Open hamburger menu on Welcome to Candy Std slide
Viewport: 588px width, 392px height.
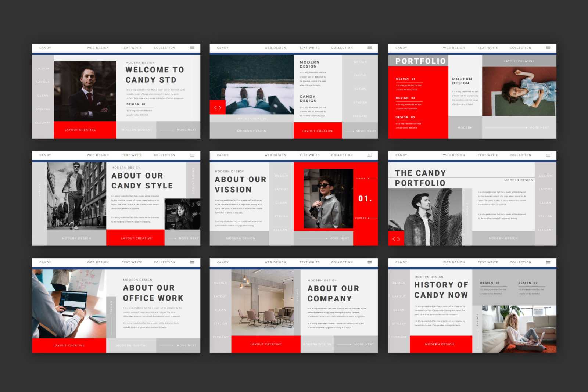[x=192, y=48]
